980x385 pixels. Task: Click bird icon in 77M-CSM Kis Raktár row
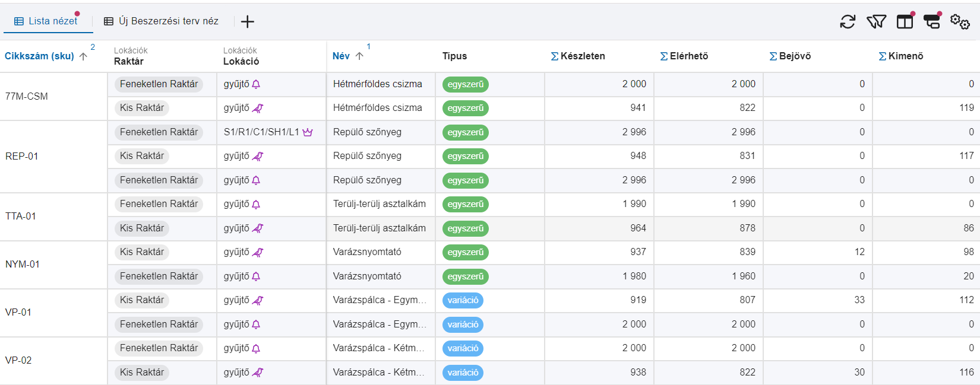(x=258, y=109)
